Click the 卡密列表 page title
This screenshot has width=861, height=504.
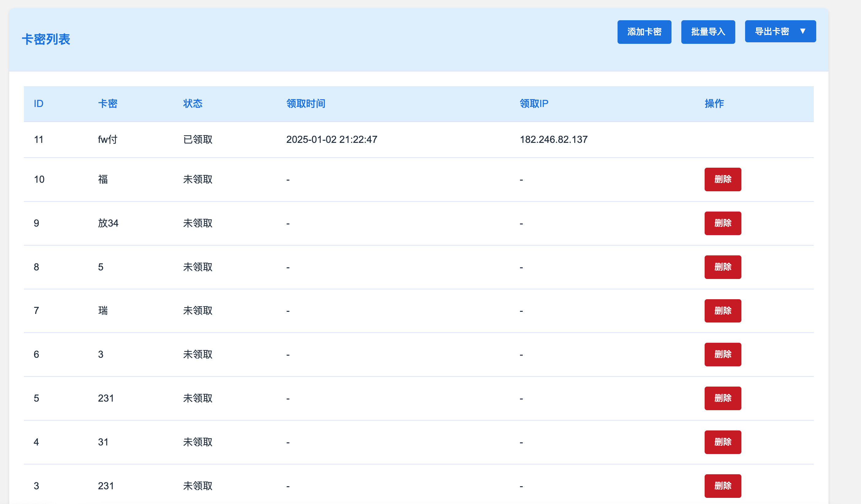point(46,39)
